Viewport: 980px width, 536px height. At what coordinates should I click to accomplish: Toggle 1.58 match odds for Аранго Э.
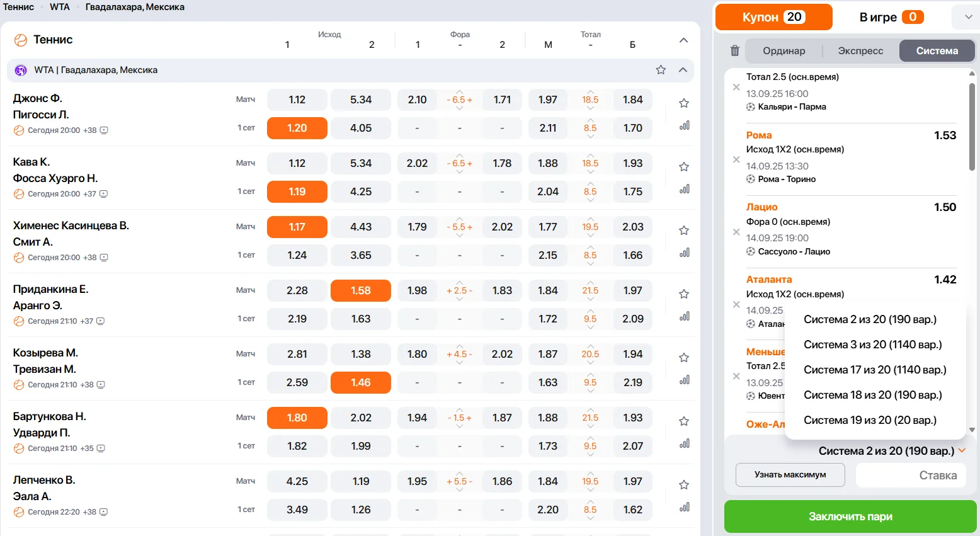click(360, 290)
